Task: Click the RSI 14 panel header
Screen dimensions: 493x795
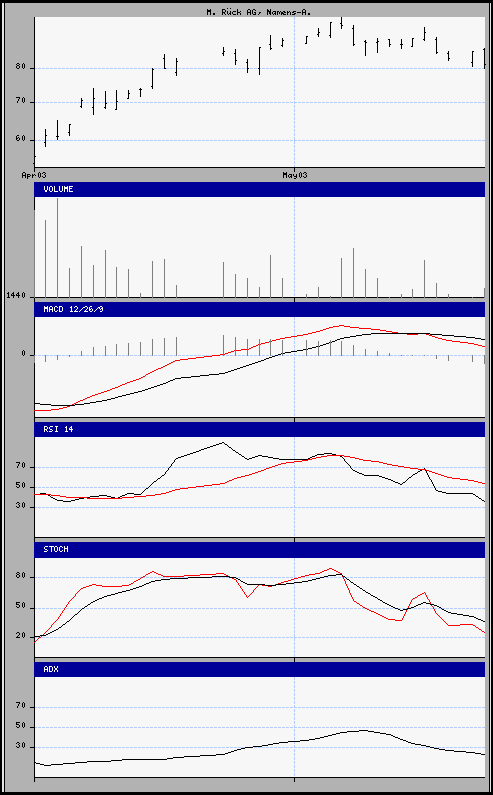Action: [x=259, y=429]
